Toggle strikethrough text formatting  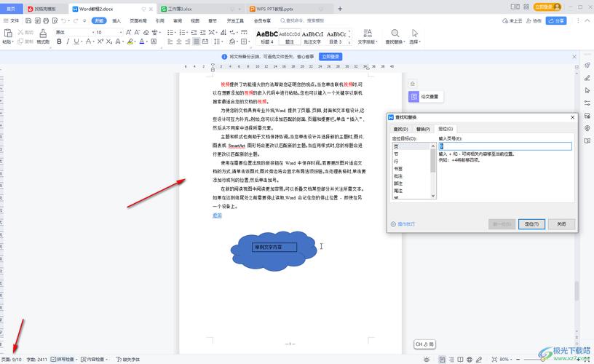[x=89, y=41]
